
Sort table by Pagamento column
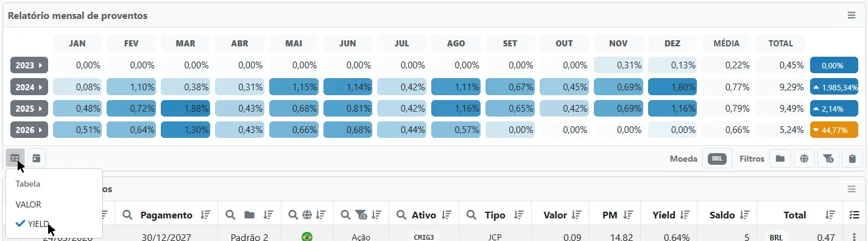click(x=205, y=215)
